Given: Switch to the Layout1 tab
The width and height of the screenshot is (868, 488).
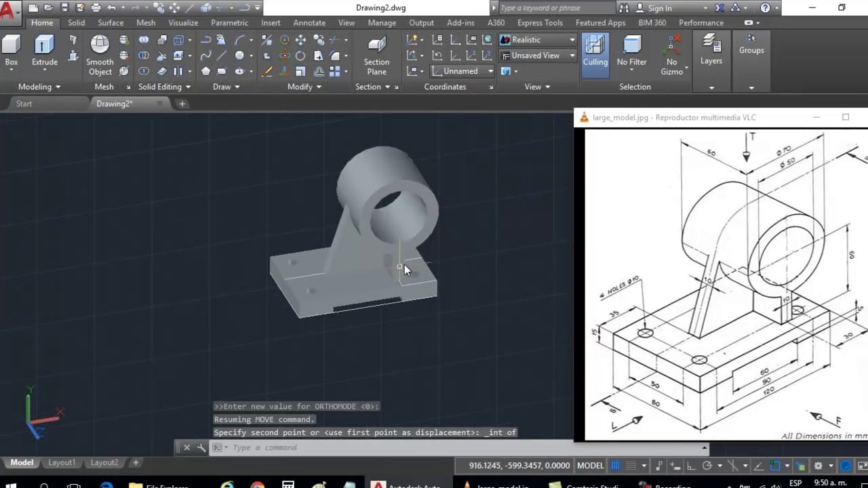Looking at the screenshot, I should [x=62, y=462].
